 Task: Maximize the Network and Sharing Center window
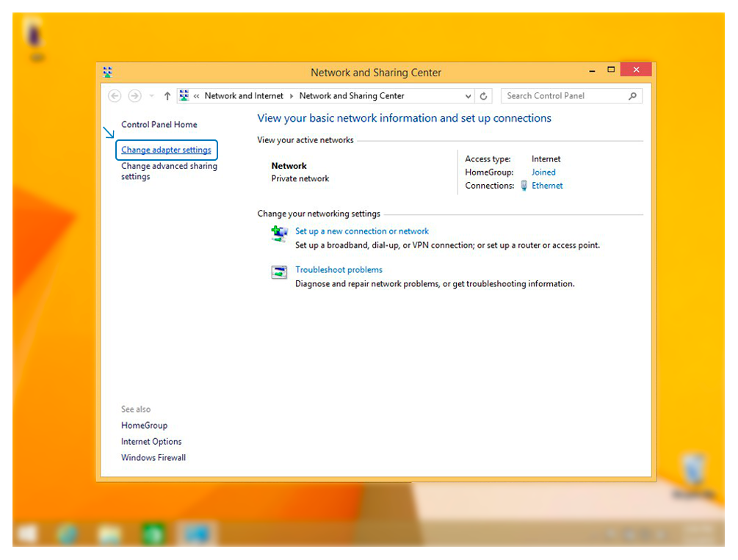611,70
